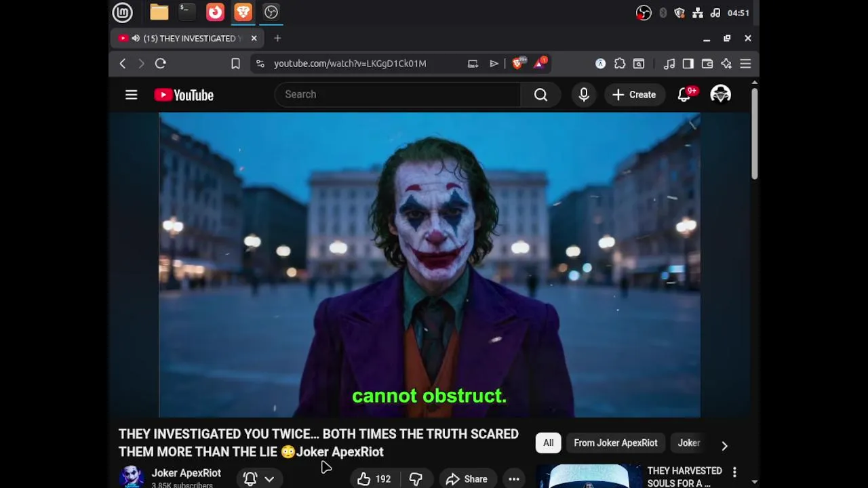Click the scrollbar down arrow
This screenshot has width=868, height=488.
(754, 482)
